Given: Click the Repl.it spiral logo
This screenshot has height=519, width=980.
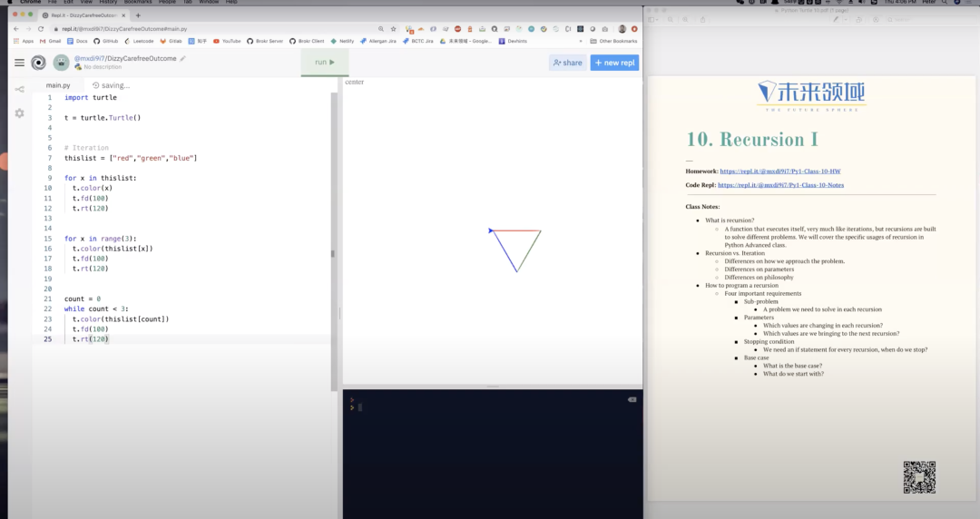Looking at the screenshot, I should click(x=38, y=63).
